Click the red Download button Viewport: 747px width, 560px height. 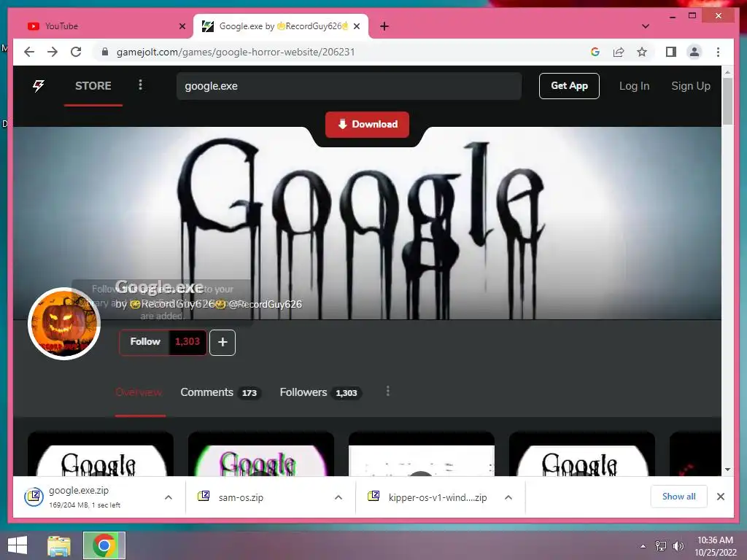(x=368, y=124)
